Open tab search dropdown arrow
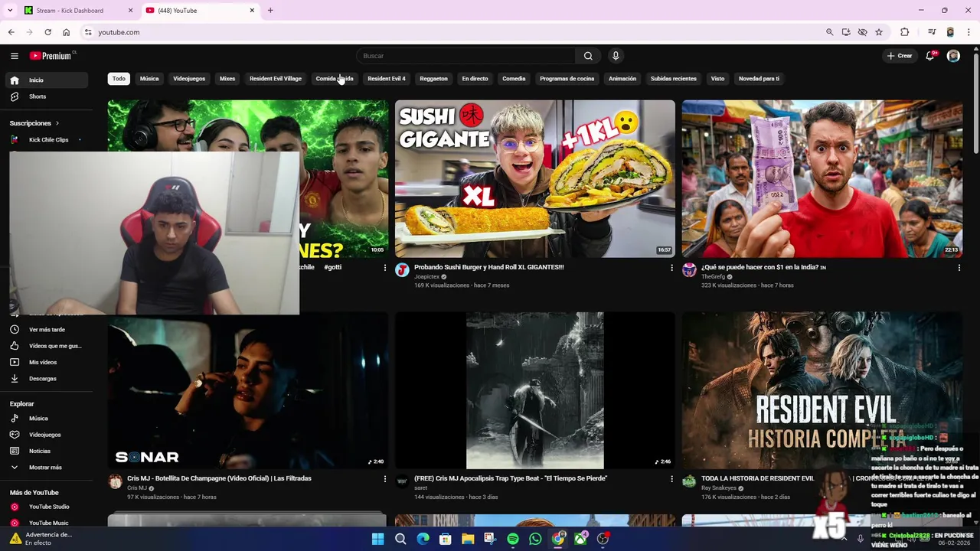 tap(10, 11)
